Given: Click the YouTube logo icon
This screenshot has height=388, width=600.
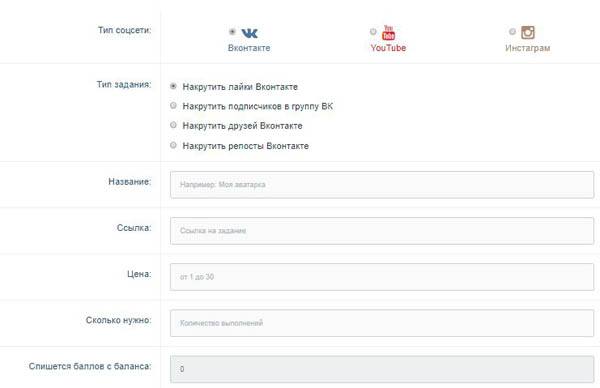Looking at the screenshot, I should click(x=388, y=33).
